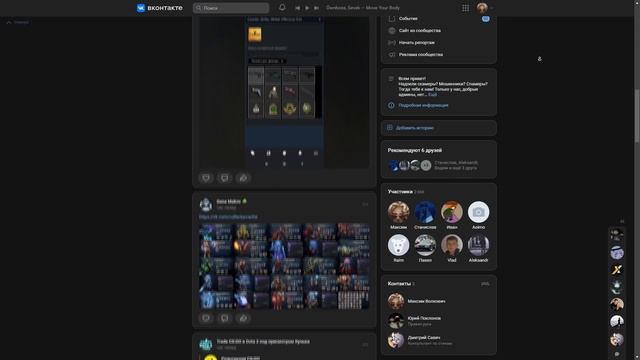Viewport: 640px width, 360px height.
Task: Open the Рекомендуют 6 друзей block
Action: click(x=439, y=159)
